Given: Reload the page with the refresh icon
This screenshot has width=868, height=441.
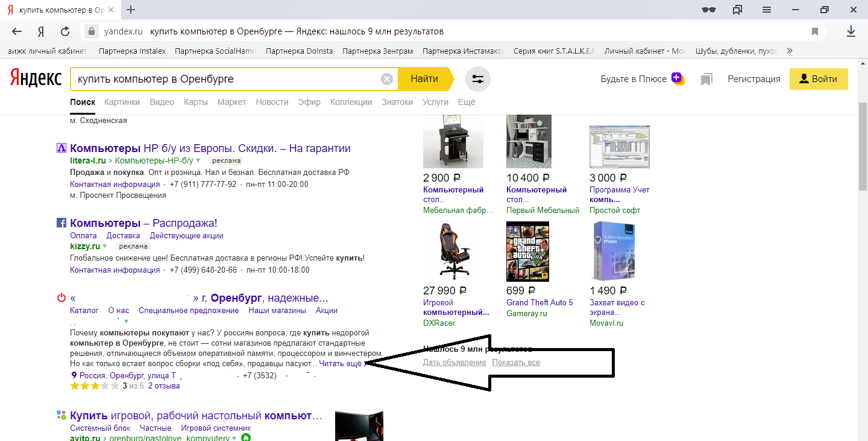Looking at the screenshot, I should (65, 31).
